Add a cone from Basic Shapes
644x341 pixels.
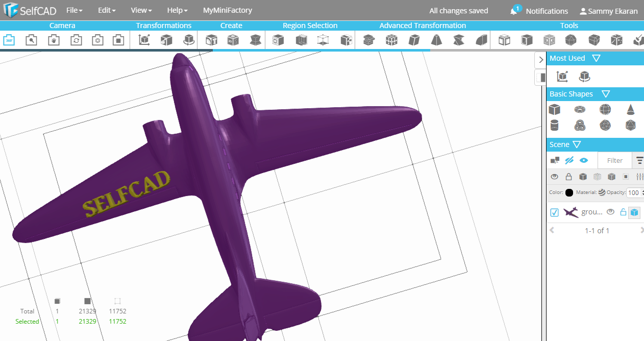[631, 109]
